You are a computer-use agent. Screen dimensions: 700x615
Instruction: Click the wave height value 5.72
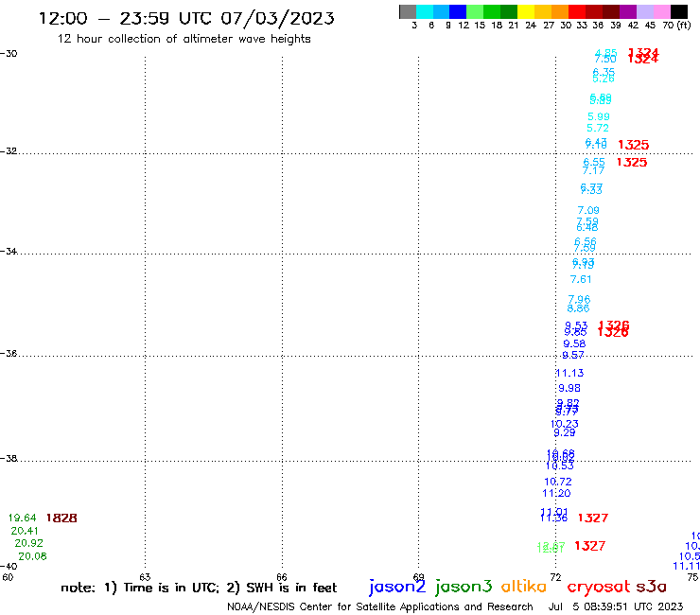coord(598,128)
